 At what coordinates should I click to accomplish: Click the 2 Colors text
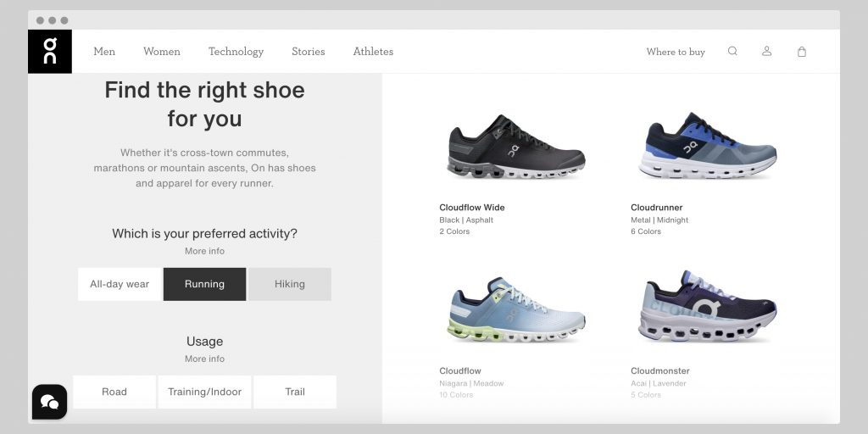click(454, 231)
